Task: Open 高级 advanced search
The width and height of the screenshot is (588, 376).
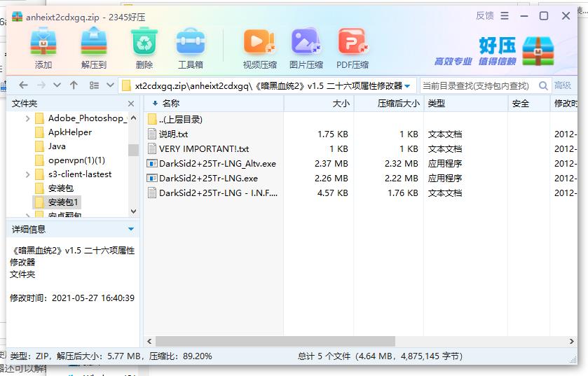Action: 563,85
